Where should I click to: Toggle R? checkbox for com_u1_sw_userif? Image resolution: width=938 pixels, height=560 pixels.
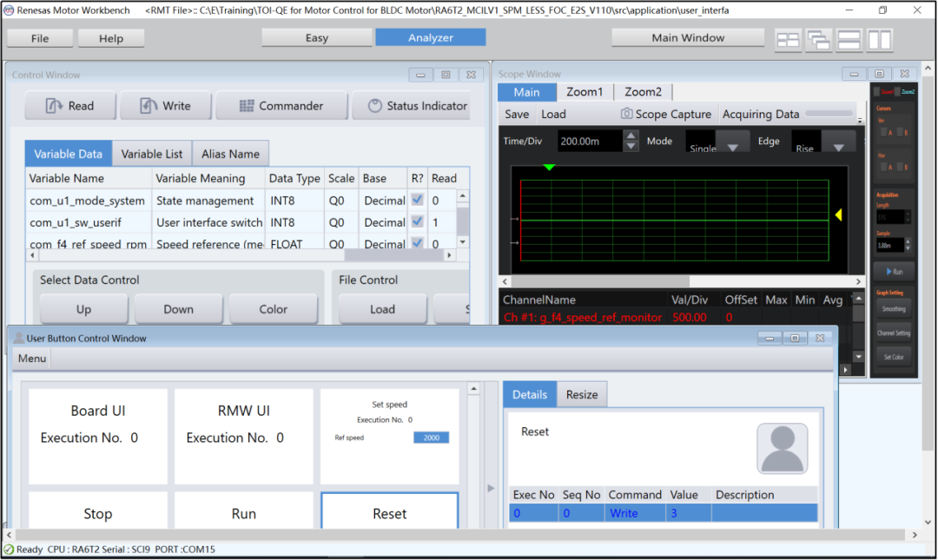coord(417,222)
